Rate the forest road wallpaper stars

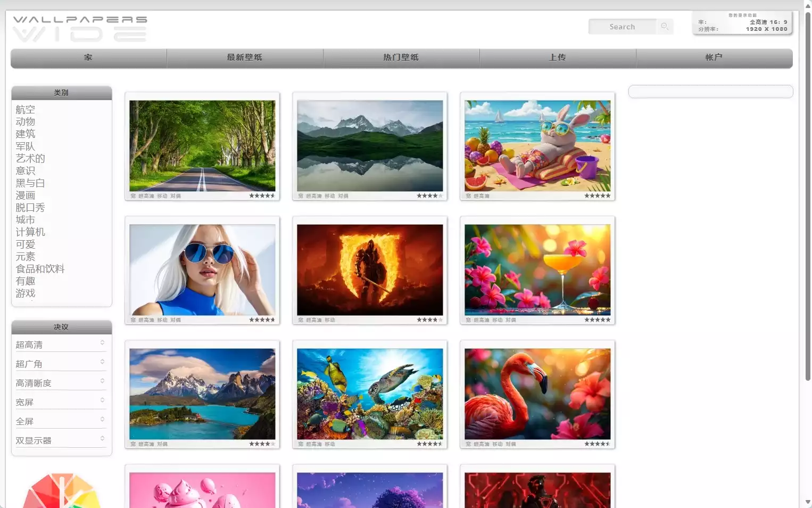tap(262, 196)
